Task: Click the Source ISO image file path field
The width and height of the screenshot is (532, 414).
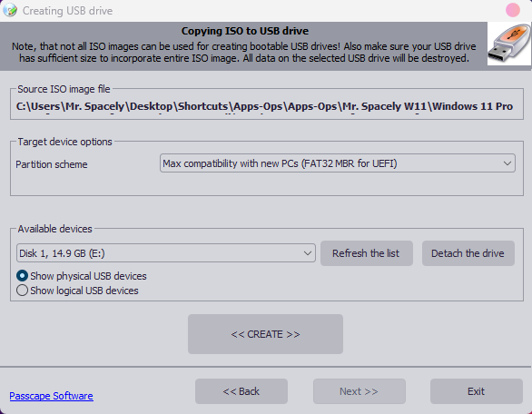Action: (x=267, y=106)
